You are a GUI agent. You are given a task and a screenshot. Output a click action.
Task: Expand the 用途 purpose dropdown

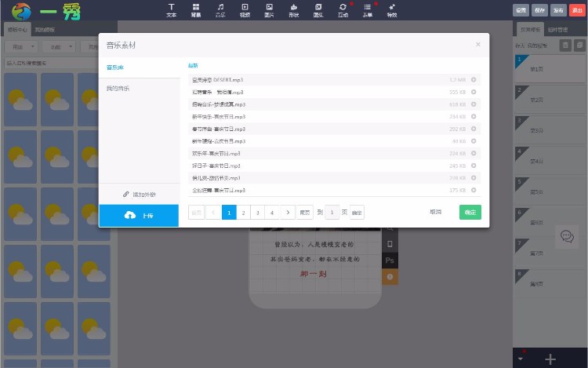point(21,47)
